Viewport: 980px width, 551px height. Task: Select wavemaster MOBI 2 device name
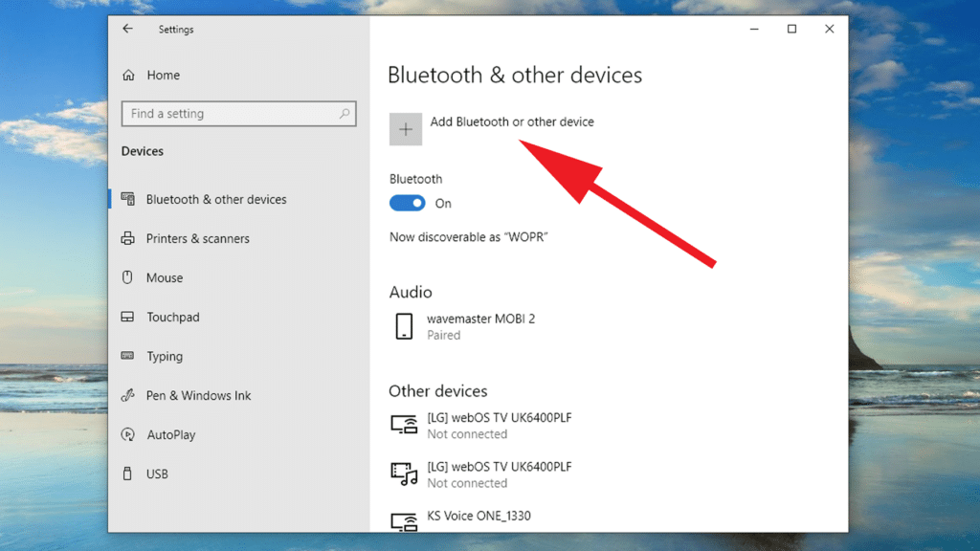pyautogui.click(x=480, y=319)
